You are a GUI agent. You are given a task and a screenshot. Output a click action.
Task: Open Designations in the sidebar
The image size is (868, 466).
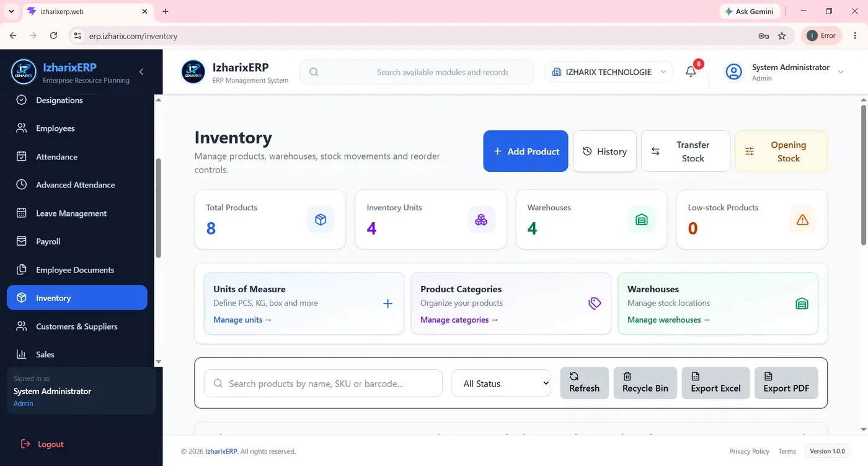coord(77,100)
